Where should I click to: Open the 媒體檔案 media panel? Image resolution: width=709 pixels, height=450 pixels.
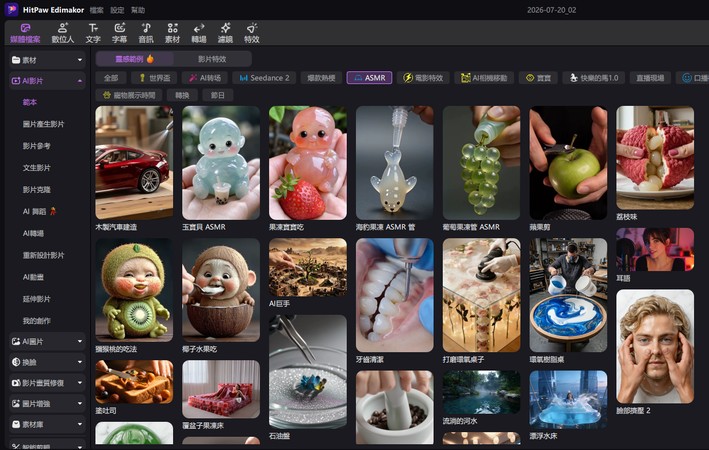pos(25,33)
